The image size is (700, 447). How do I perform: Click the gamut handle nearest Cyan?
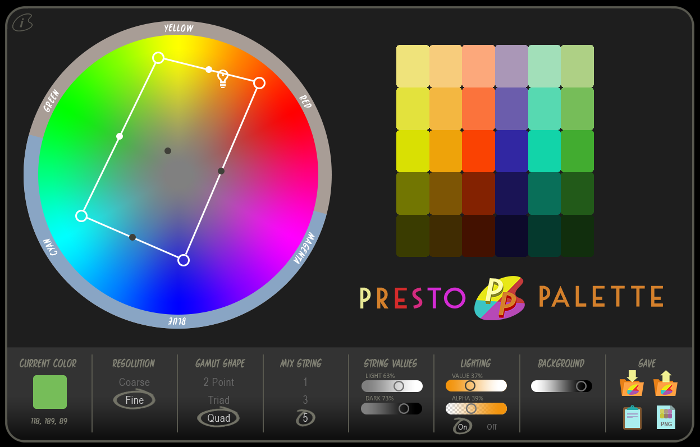point(81,215)
